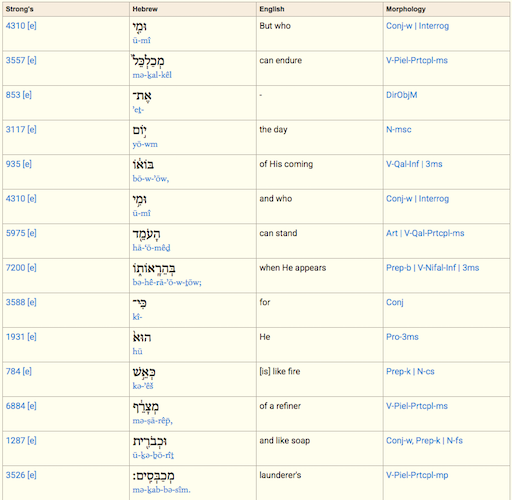Open Strong's number 853 link

point(13,95)
